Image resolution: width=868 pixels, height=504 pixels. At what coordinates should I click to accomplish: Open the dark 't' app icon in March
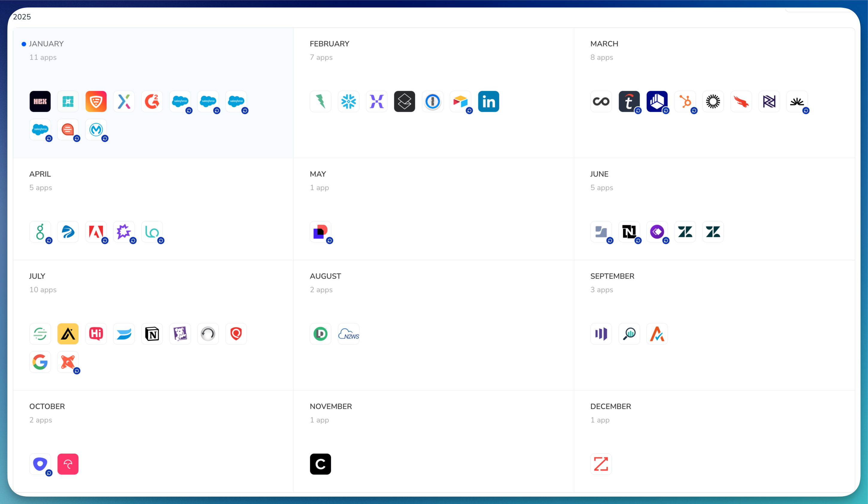(x=629, y=101)
